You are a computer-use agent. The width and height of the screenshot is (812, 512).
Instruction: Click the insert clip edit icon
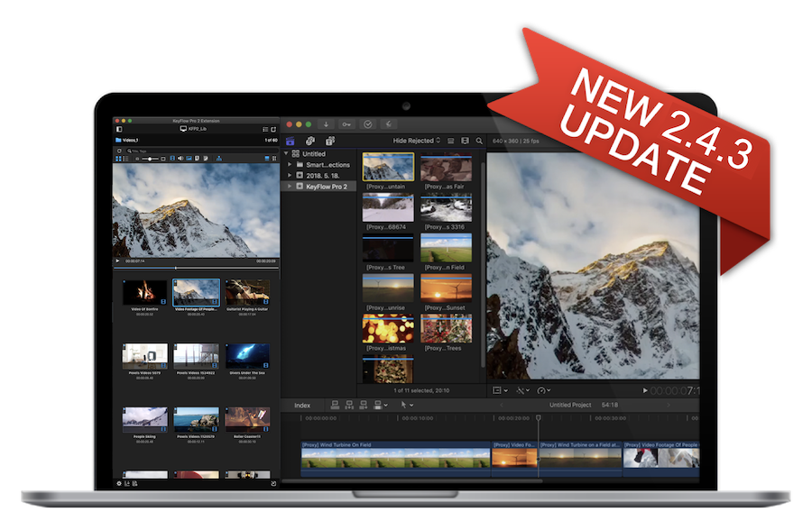(x=349, y=405)
